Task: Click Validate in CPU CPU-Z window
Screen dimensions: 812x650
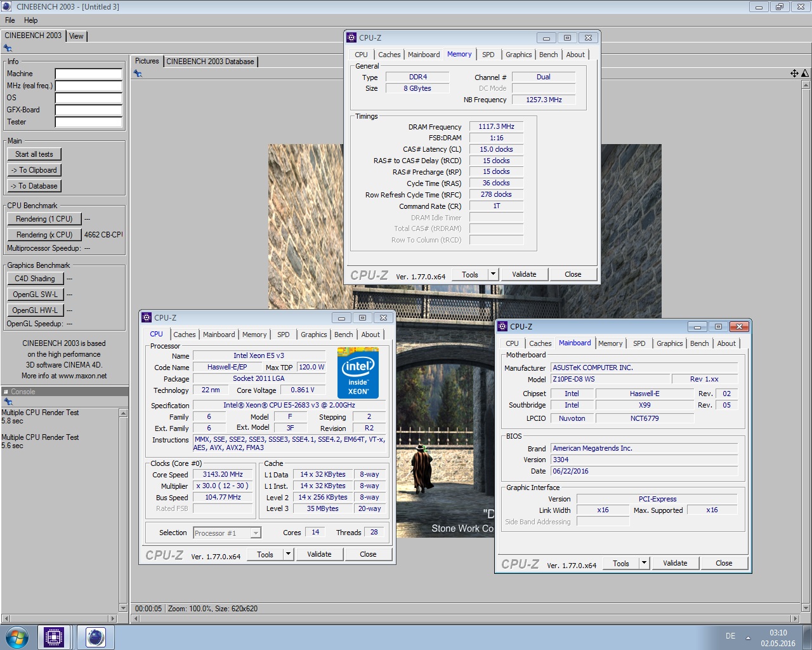Action: 319,554
